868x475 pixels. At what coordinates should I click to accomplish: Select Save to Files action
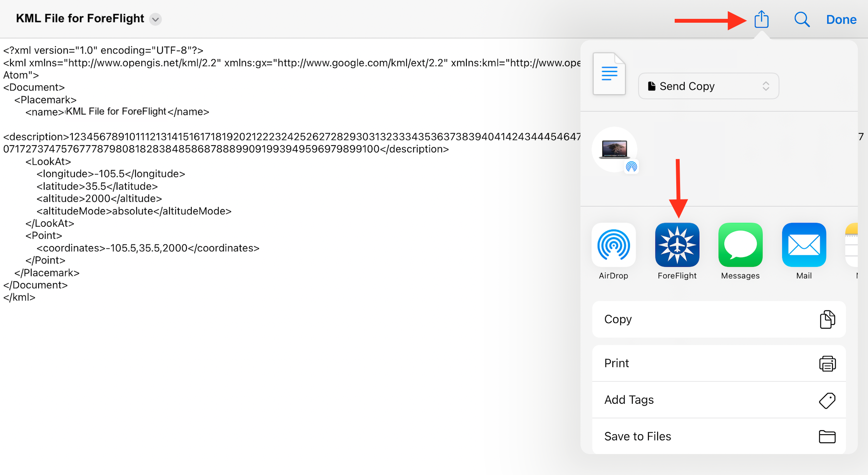click(x=719, y=437)
